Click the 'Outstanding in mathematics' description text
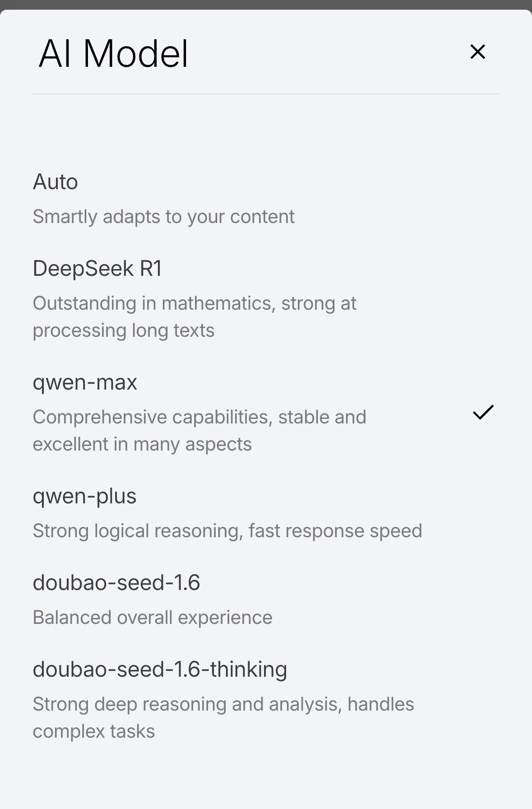Viewport: 532px width, 809px height. (194, 303)
